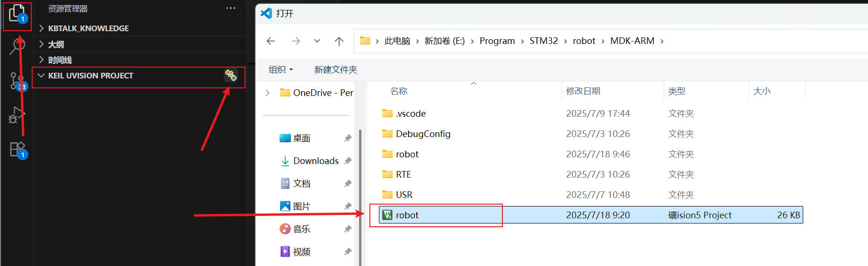Open the Search view in activity bar
This screenshot has width=868, height=266.
click(x=17, y=46)
